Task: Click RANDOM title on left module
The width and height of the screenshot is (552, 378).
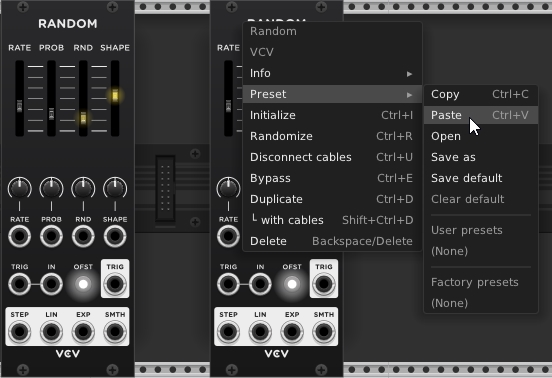Action: tap(68, 24)
